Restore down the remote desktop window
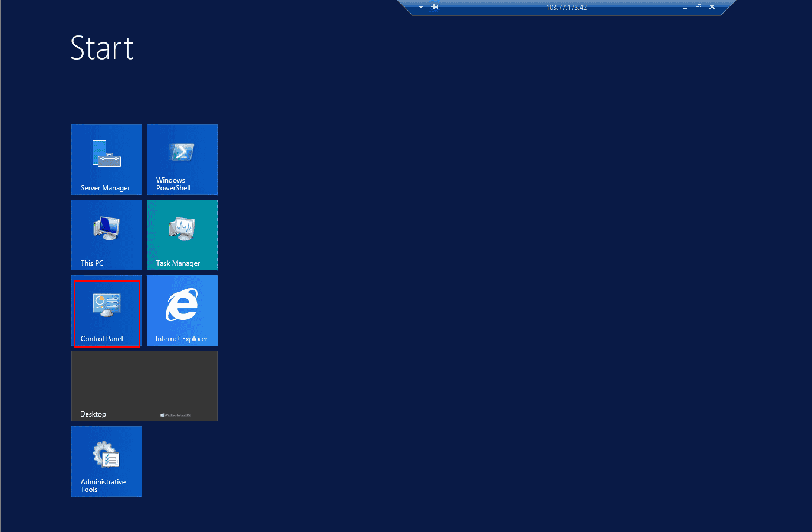 698,7
